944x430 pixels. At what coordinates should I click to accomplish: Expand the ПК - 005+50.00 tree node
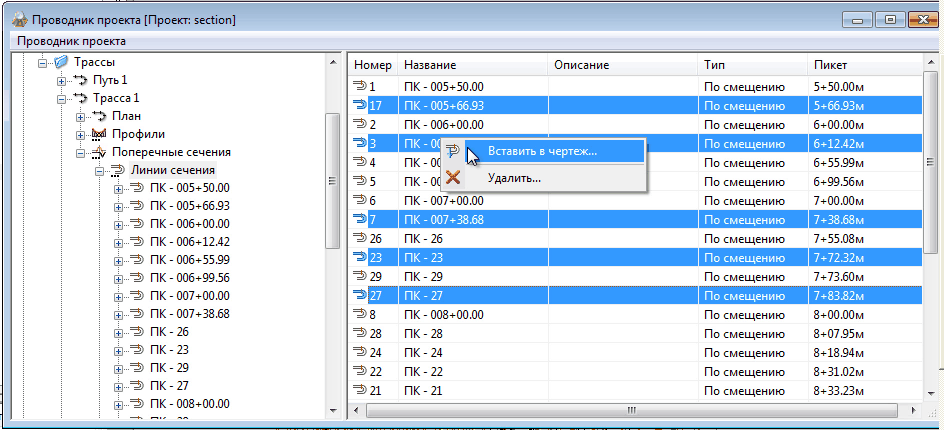(x=118, y=188)
